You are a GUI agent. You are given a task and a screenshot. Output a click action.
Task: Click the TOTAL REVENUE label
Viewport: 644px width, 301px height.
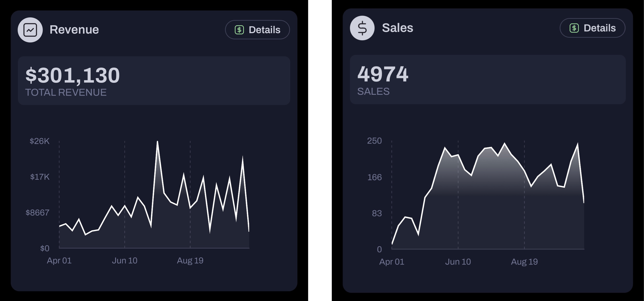click(66, 92)
